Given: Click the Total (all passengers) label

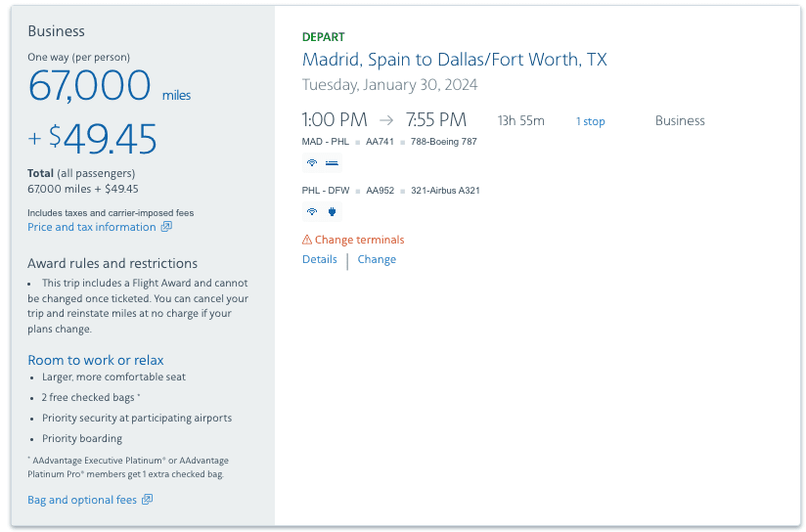Looking at the screenshot, I should 81,173.
